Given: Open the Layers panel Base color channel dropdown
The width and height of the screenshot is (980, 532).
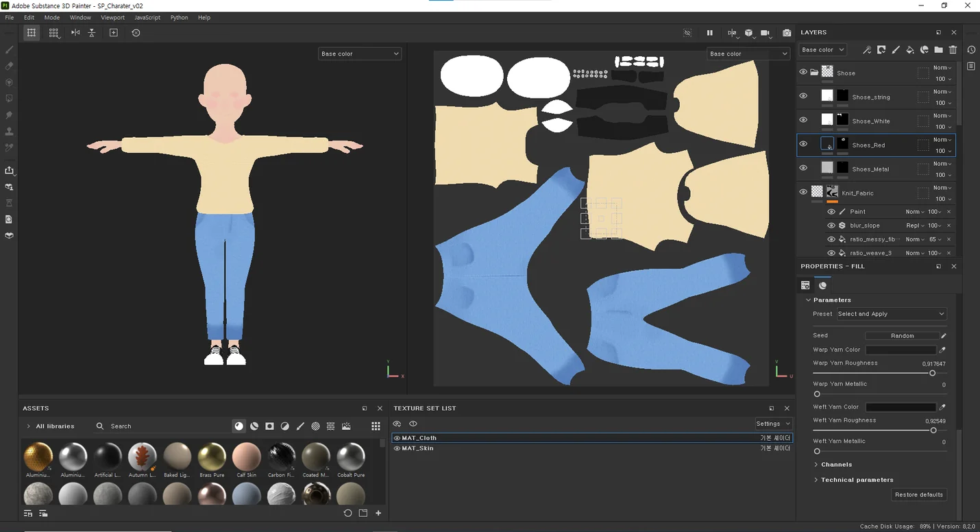Looking at the screenshot, I should pyautogui.click(x=823, y=49).
